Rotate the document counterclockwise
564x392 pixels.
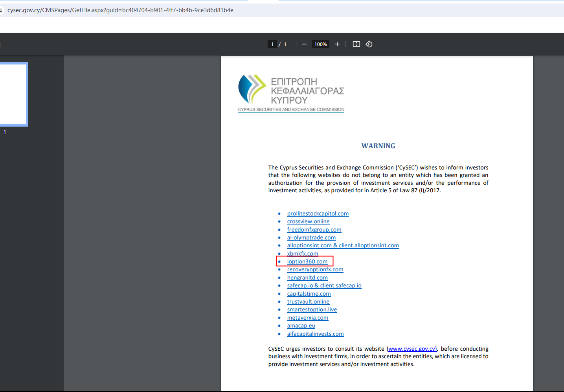369,44
